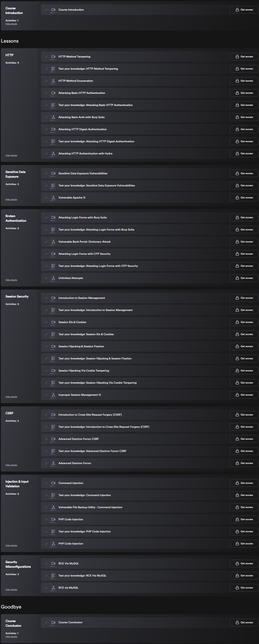The image size is (259, 644).
Task: Toggle completion check for HTTP Method Tampering
Action: (x=46, y=57)
